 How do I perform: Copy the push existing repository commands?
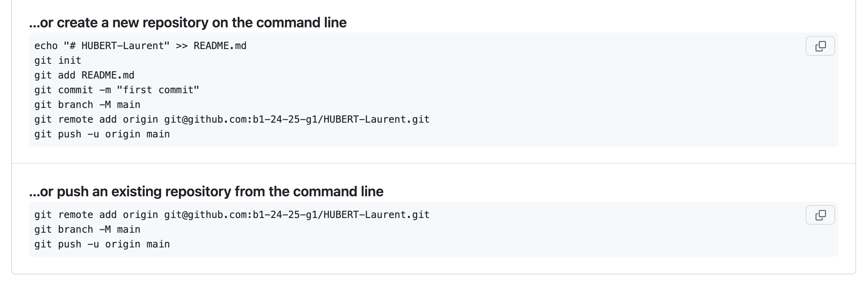click(x=820, y=215)
